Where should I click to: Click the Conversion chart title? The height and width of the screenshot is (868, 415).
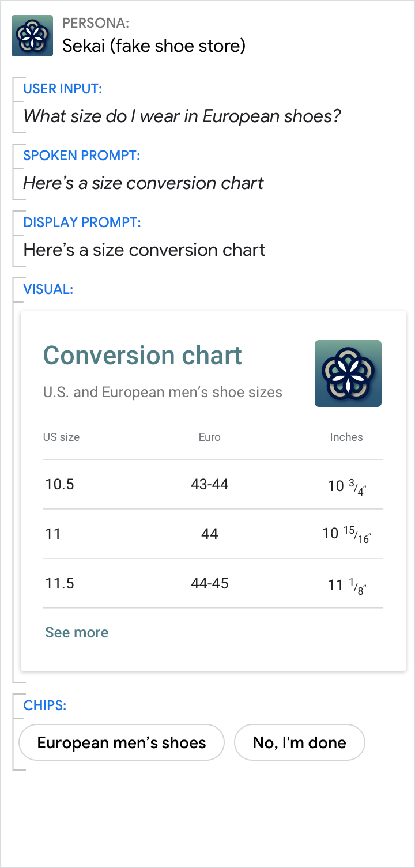coord(143,355)
